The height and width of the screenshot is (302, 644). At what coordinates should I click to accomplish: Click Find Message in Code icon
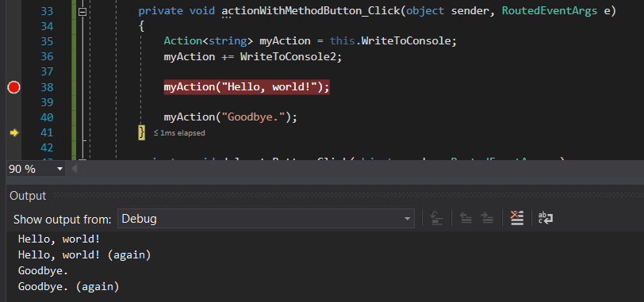point(437,218)
